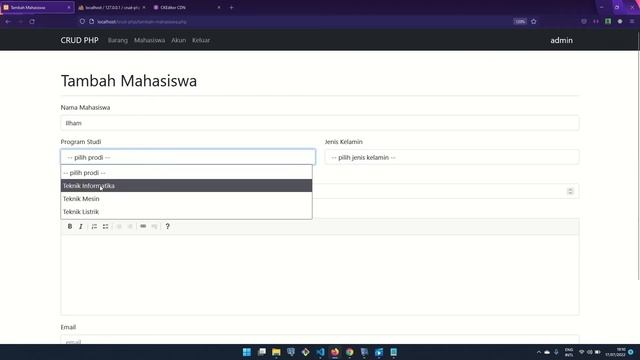Click the decrease indent editor button
640x360 pixels.
[119, 226]
